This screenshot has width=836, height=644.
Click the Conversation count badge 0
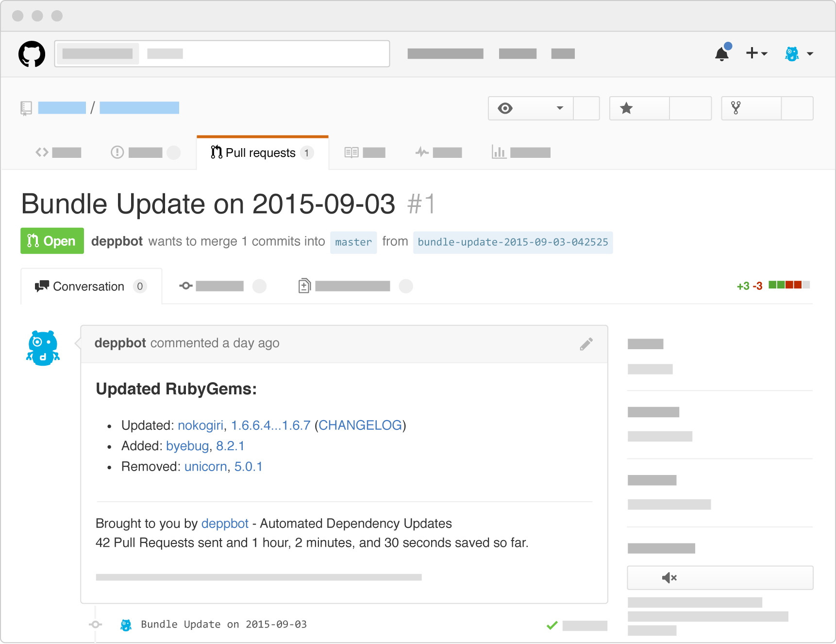(140, 287)
